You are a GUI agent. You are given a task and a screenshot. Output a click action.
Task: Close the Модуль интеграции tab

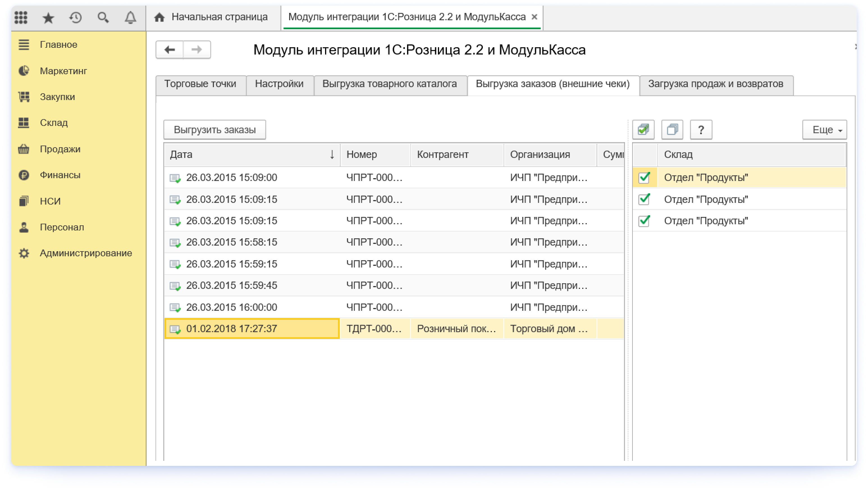coord(534,17)
